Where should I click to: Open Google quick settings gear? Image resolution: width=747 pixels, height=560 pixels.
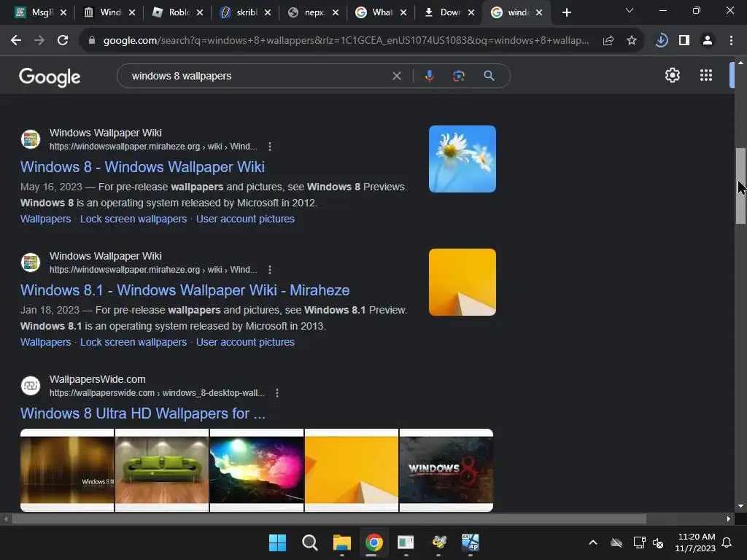[x=672, y=75]
